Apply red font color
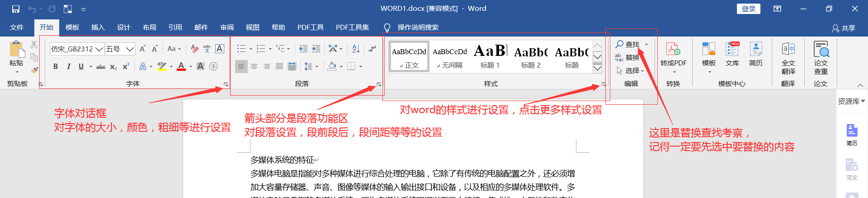This screenshot has height=198, width=868. (x=181, y=66)
